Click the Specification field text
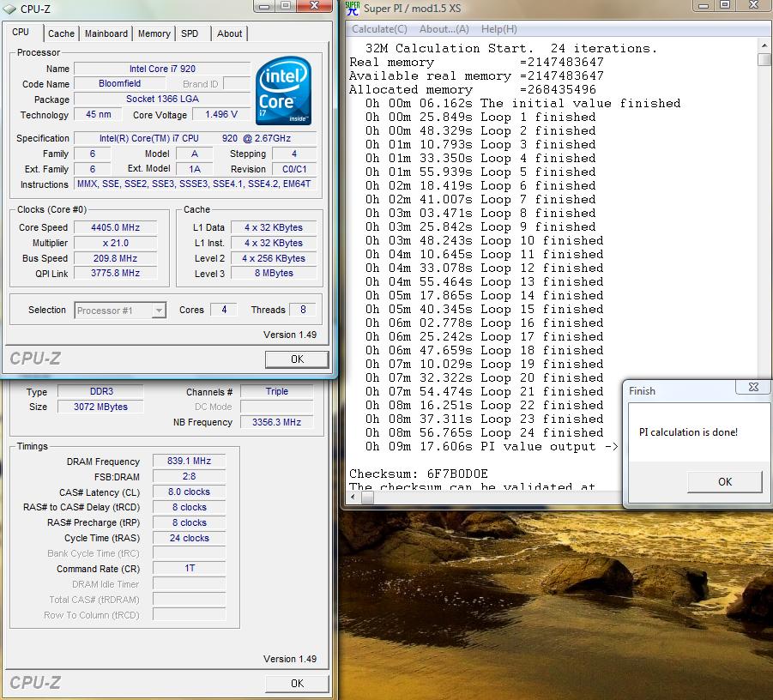The width and height of the screenshot is (773, 700). pyautogui.click(x=196, y=138)
